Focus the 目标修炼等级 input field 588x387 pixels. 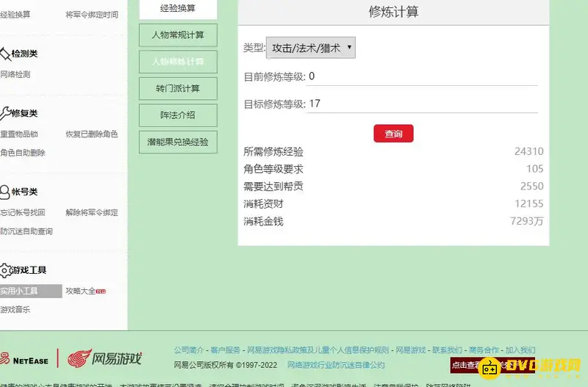(x=422, y=104)
